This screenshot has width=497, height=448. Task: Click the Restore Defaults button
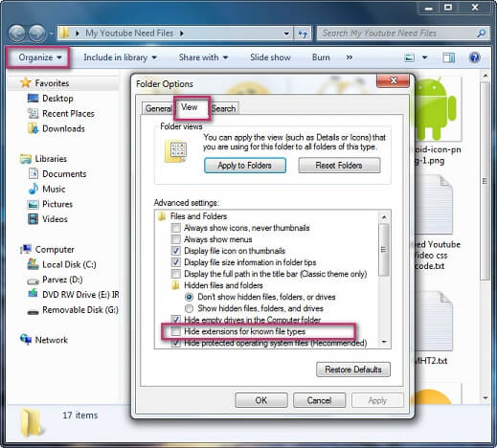point(353,370)
